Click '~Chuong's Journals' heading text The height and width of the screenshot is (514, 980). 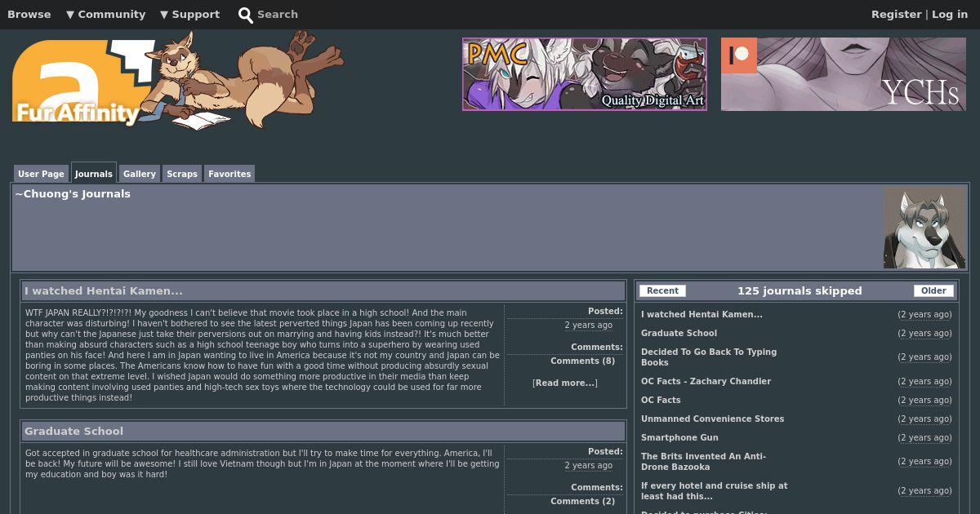click(x=73, y=193)
